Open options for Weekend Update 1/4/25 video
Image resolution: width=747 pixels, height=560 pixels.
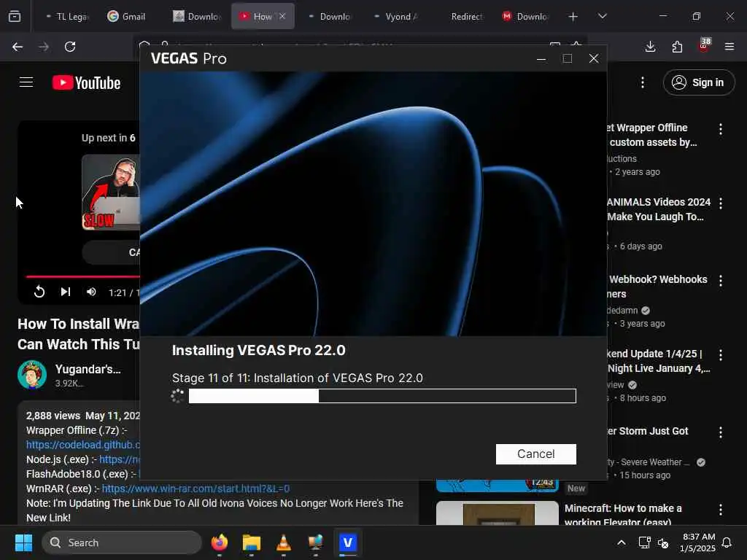720,355
